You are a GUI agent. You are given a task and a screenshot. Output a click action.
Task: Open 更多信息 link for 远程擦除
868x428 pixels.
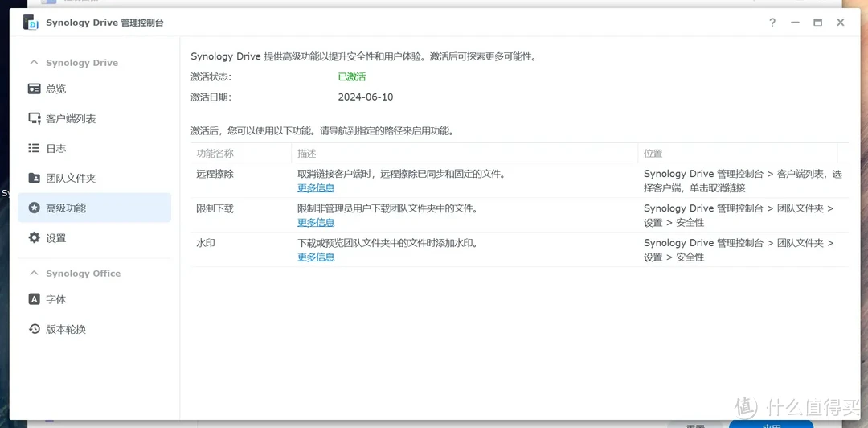(316, 188)
